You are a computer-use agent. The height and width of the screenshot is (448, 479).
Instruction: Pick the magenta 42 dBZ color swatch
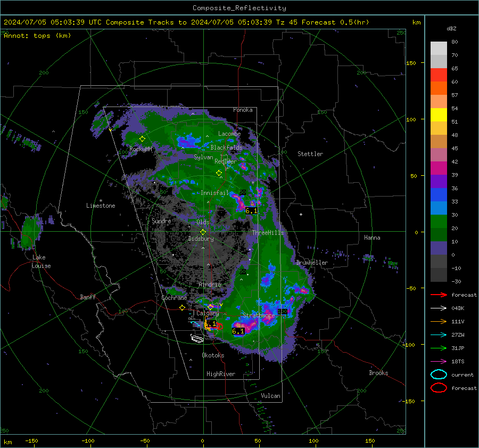439,168
